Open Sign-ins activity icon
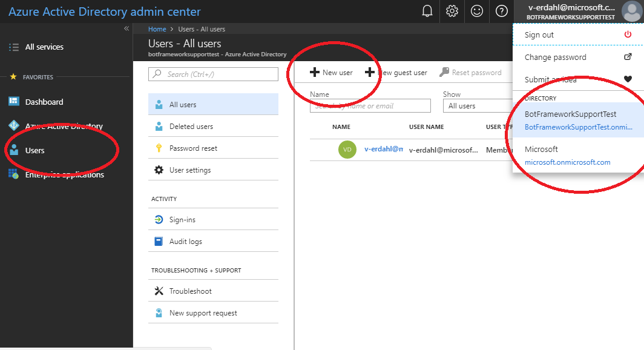This screenshot has height=350, width=644. 158,220
